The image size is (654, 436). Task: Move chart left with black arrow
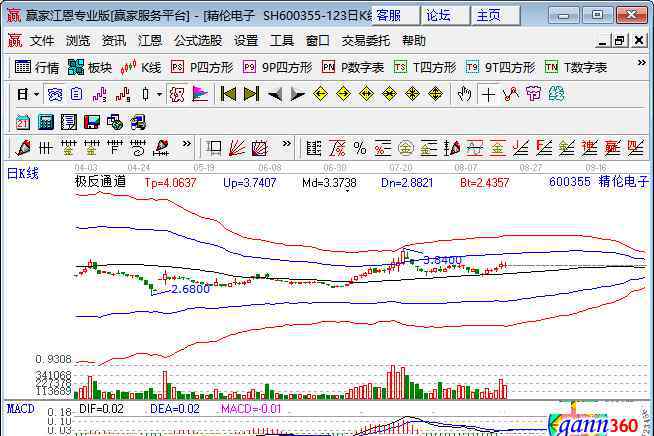274,95
